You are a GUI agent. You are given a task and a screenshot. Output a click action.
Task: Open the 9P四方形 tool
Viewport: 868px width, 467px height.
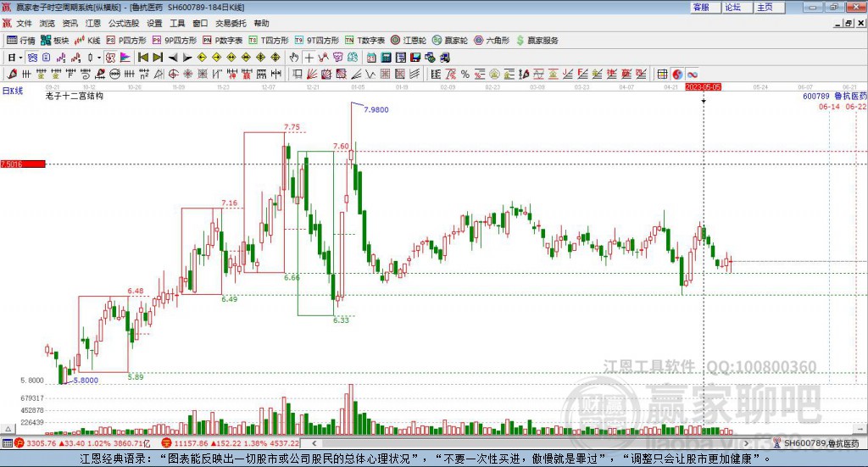point(175,41)
